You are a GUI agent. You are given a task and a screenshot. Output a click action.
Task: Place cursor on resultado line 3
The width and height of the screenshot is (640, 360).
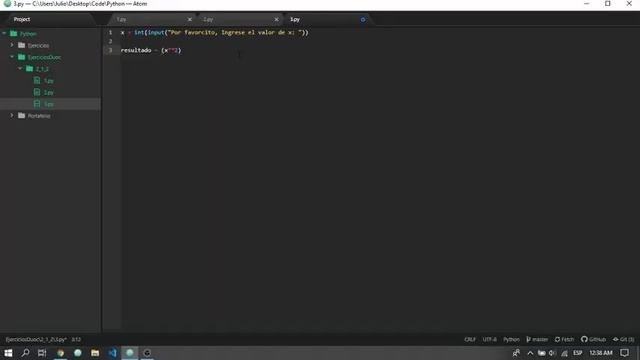click(151, 50)
